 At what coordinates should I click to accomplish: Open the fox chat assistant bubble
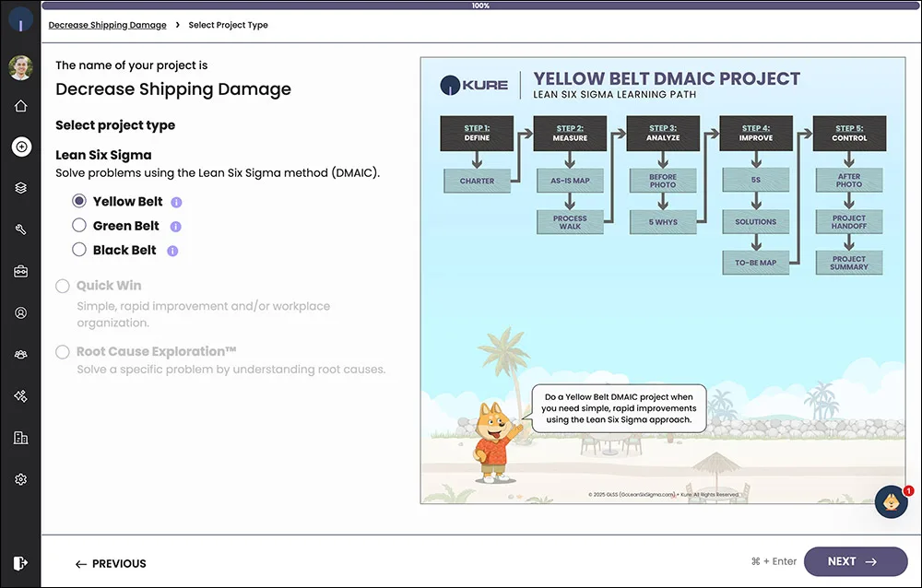coord(892,501)
